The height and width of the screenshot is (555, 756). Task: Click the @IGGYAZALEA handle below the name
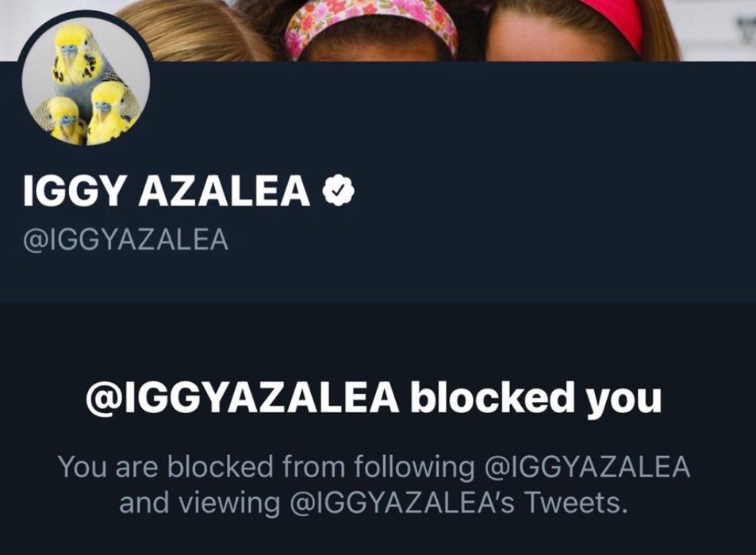click(x=127, y=239)
